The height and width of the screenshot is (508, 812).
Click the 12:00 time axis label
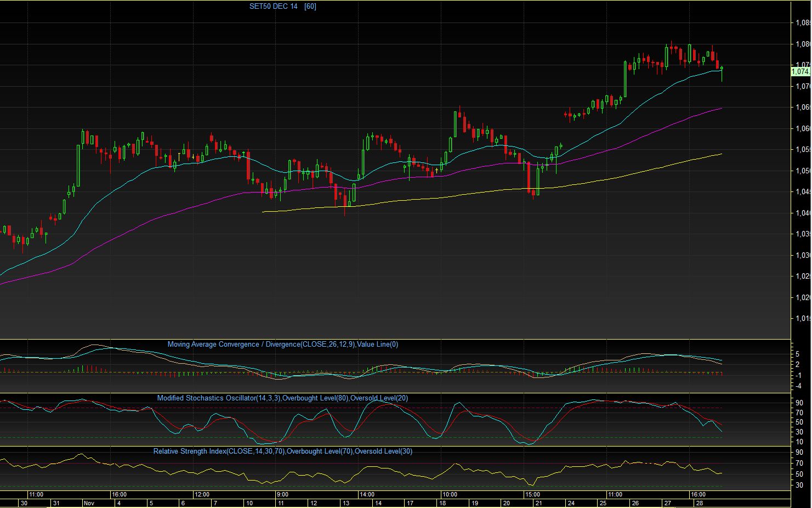point(202,495)
